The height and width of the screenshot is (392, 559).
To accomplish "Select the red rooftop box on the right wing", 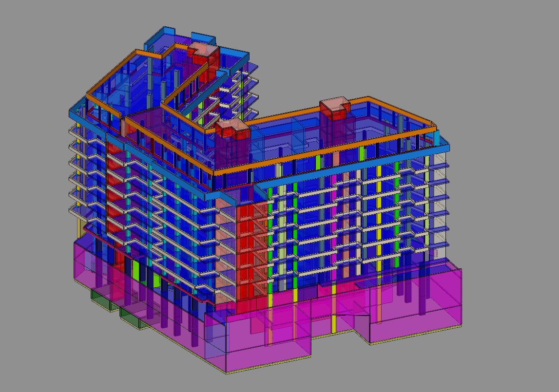I will [335, 108].
